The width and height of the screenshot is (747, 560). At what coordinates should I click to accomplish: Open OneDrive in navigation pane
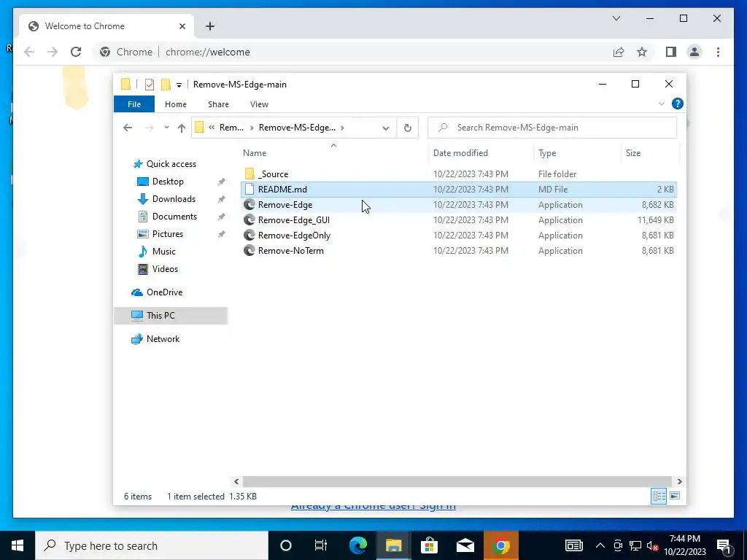coord(164,292)
